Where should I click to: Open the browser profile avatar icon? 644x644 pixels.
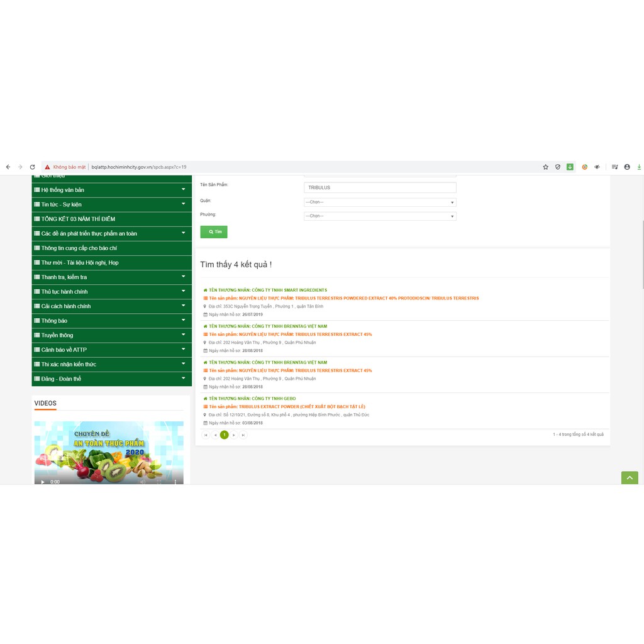[627, 167]
